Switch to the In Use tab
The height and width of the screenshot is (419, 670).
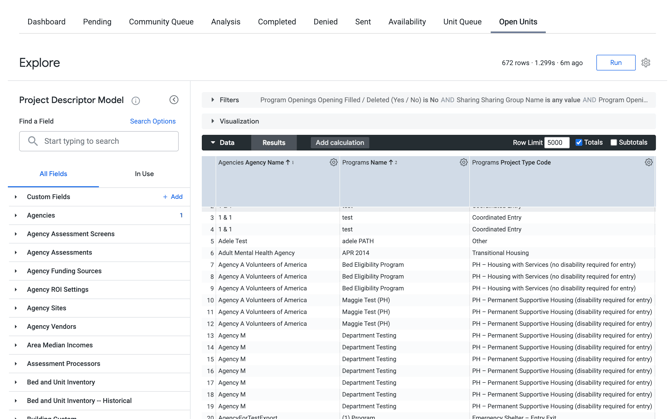pos(144,174)
